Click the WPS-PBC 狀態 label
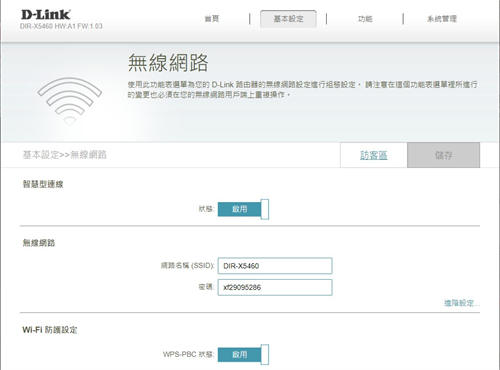This screenshot has width=500, height=370. 188,354
